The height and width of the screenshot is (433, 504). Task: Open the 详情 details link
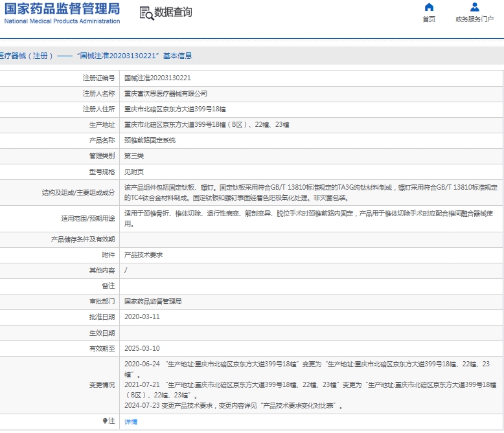(131, 421)
